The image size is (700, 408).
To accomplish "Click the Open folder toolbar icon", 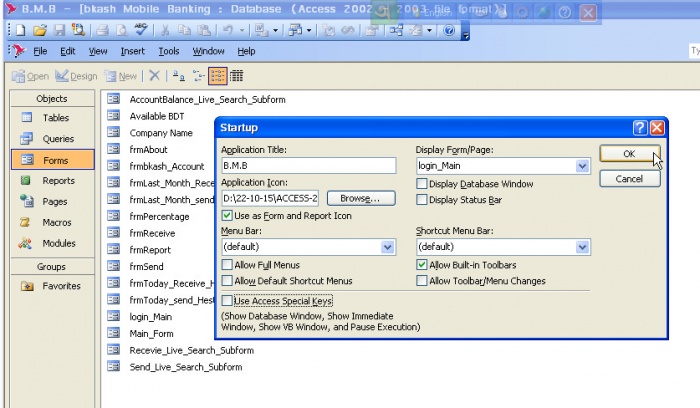I will (40, 30).
